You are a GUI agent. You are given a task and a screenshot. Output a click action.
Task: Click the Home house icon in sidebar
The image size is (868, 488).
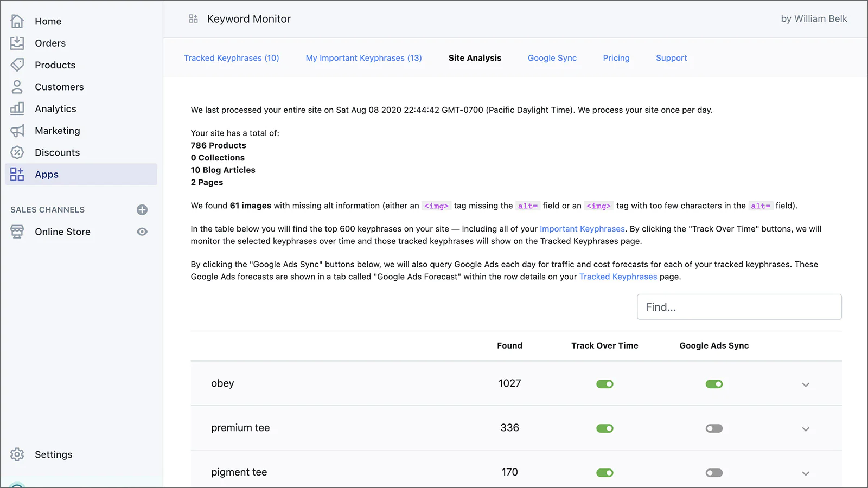tap(17, 21)
